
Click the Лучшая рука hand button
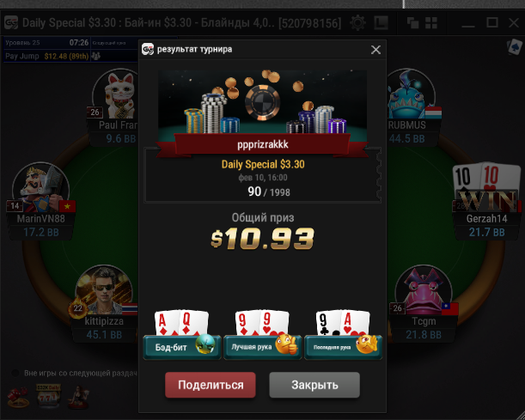coord(263,347)
